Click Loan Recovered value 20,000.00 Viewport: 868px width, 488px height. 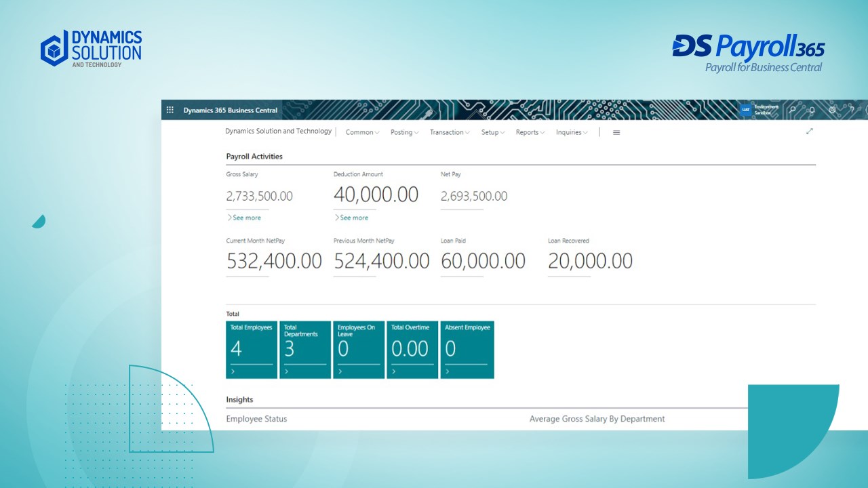tap(590, 261)
